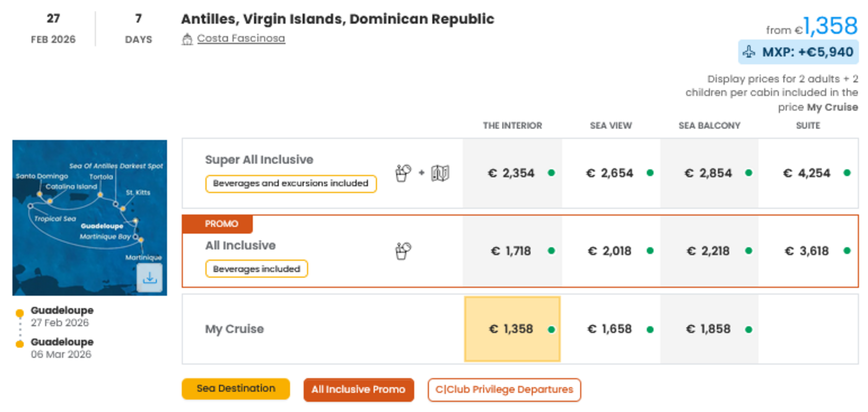Viewport: 868px width, 412px height.
Task: Click the Beverages included badge
Action: point(256,268)
